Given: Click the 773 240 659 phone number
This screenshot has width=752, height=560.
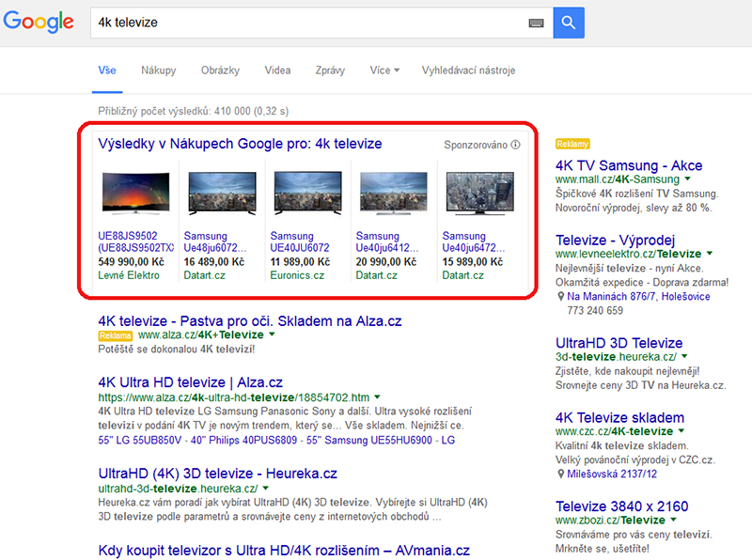Looking at the screenshot, I should pos(595,311).
